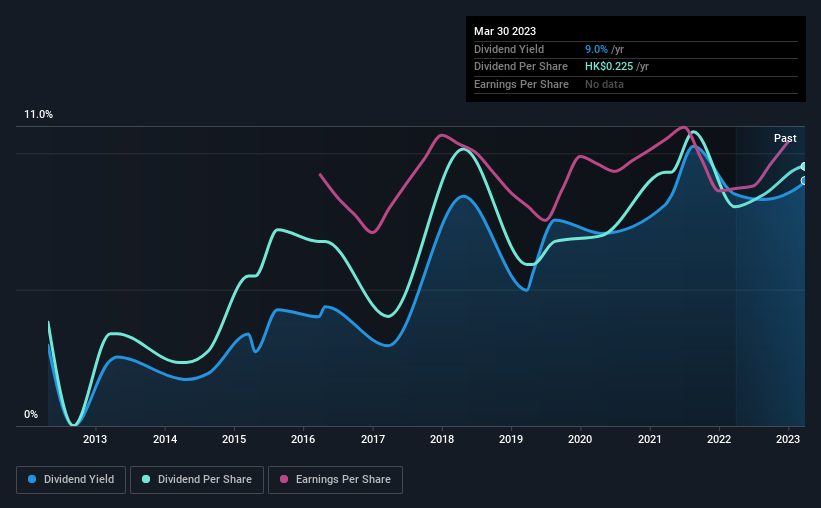Select the 2020 x-axis label
Viewport: 821px width, 508px height.
580,439
